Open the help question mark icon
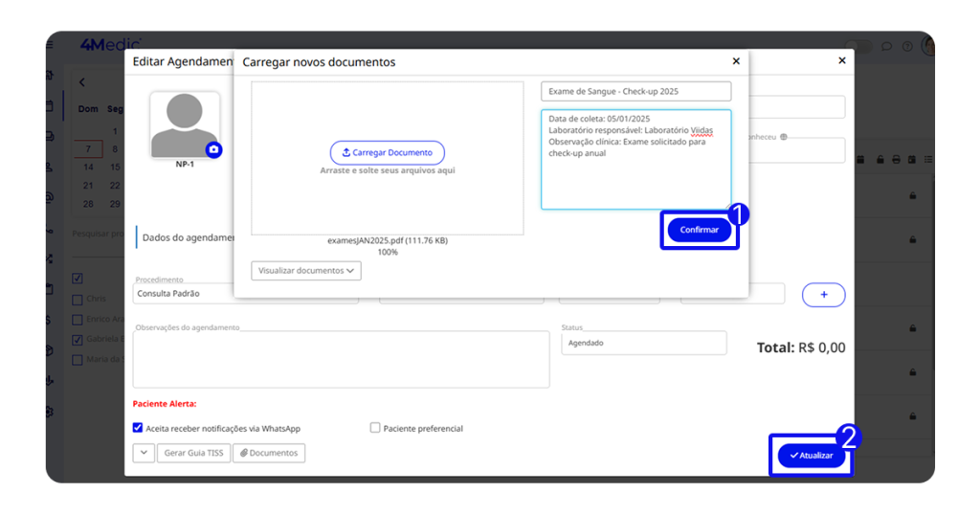 click(x=907, y=46)
